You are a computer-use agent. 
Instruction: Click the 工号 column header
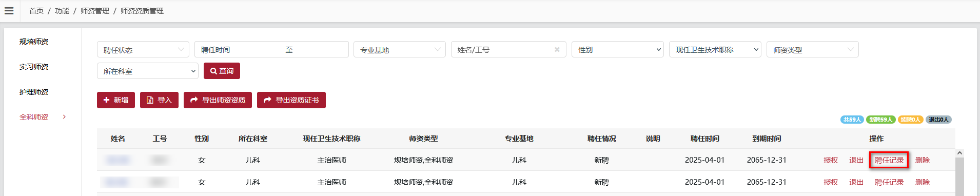160,139
